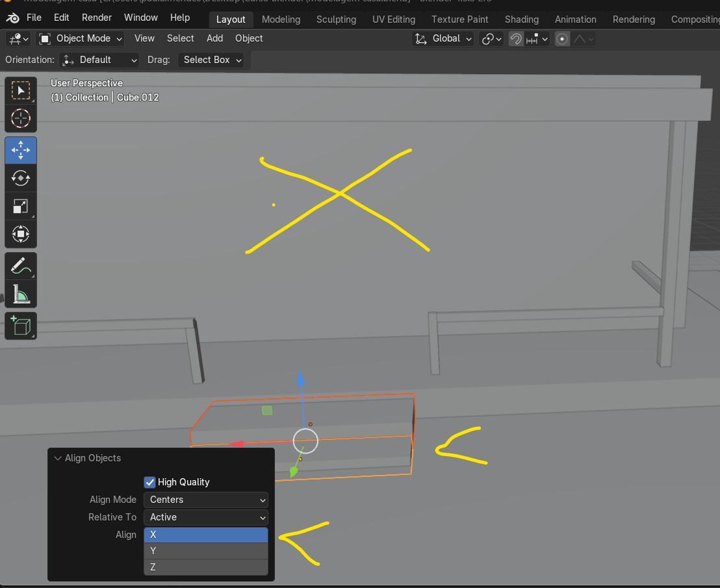Switch to the Compositing workspace tab

695,19
